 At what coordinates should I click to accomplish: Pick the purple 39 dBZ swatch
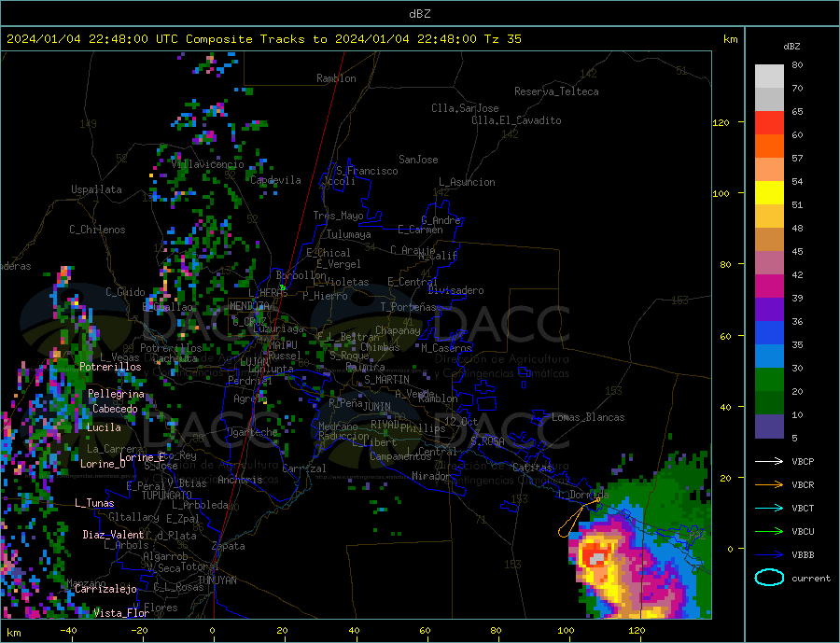[x=769, y=309]
